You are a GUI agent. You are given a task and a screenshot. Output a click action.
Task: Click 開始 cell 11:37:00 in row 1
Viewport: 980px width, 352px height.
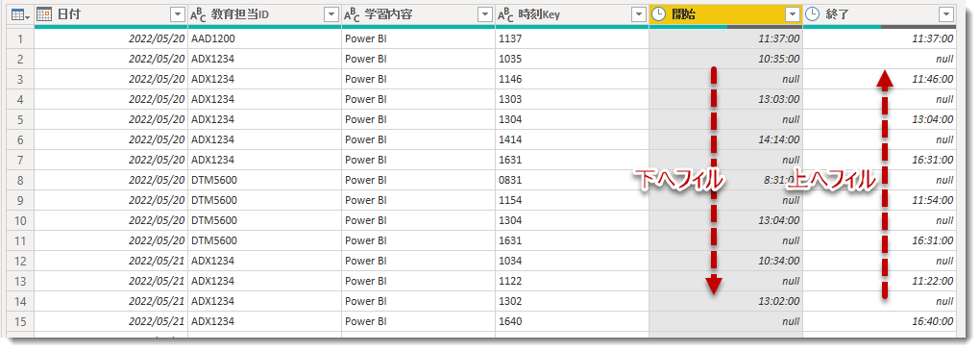[x=725, y=38]
